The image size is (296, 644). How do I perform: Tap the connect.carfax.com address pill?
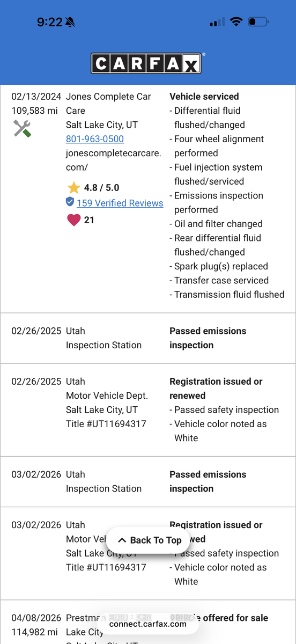148,624
